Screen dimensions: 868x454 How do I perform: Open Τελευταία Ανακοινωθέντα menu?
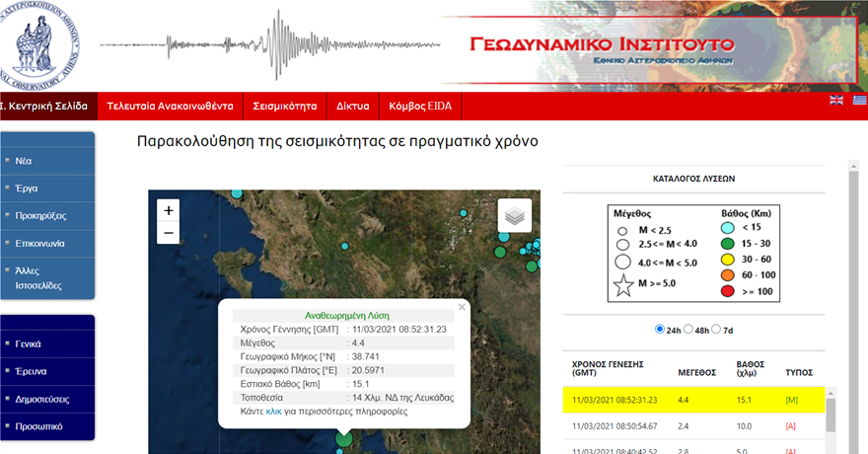point(170,106)
